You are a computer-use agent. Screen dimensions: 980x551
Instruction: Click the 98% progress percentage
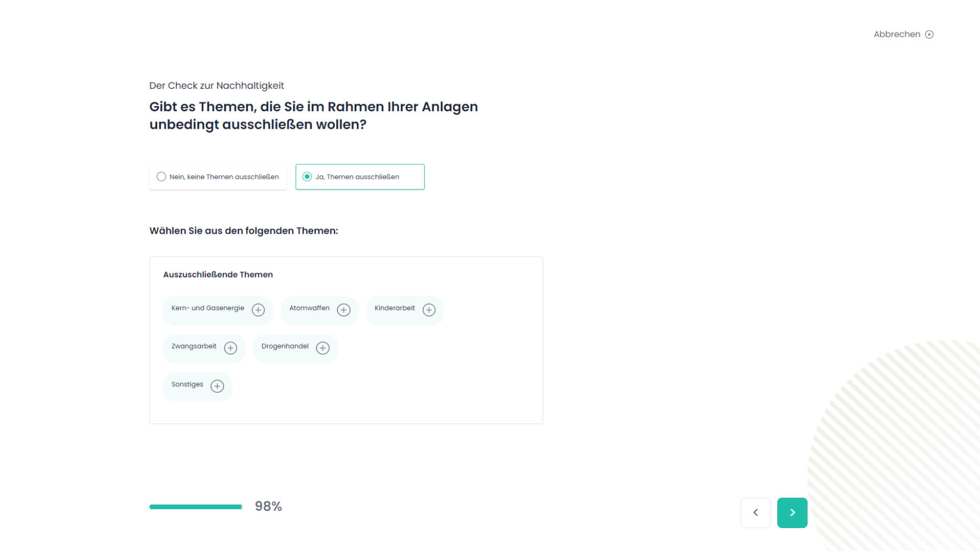pos(268,506)
